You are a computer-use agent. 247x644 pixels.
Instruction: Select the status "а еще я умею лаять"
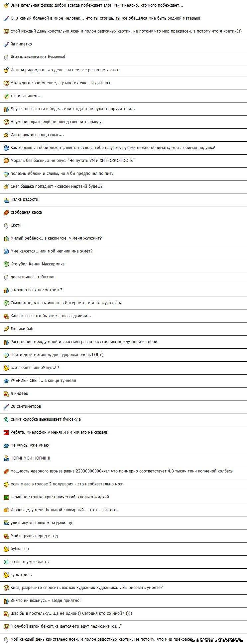[30, 562]
